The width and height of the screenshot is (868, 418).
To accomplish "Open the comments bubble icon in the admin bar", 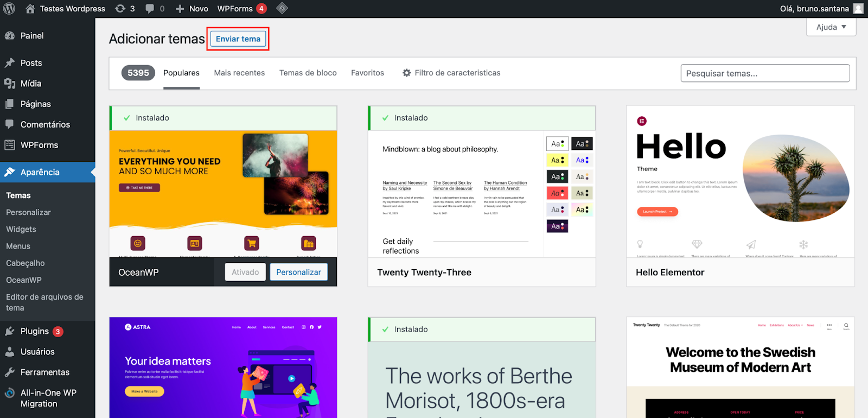I will (150, 9).
